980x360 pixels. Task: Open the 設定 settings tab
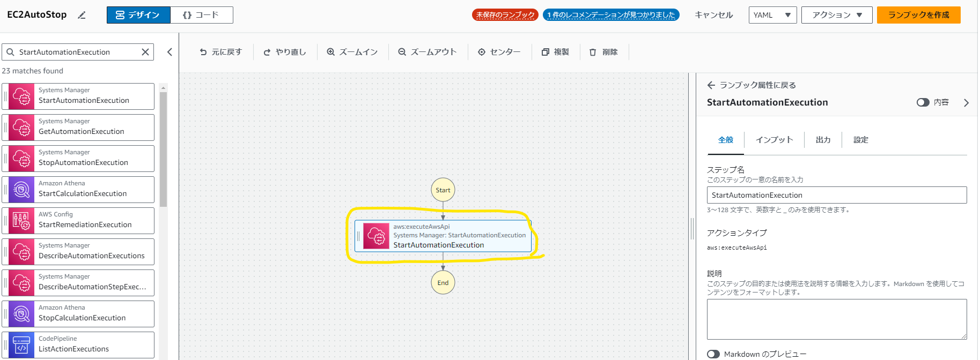[860, 140]
